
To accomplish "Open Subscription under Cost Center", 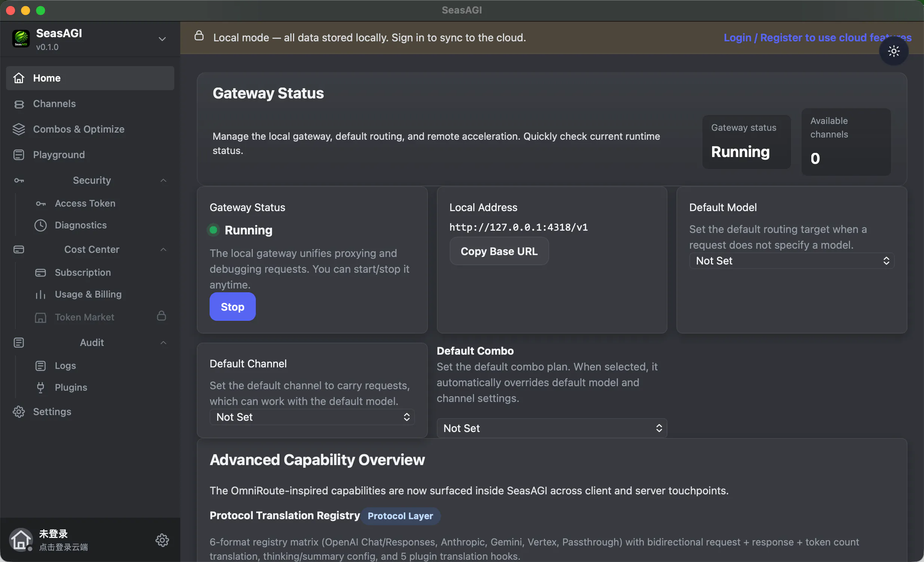I will [98, 273].
